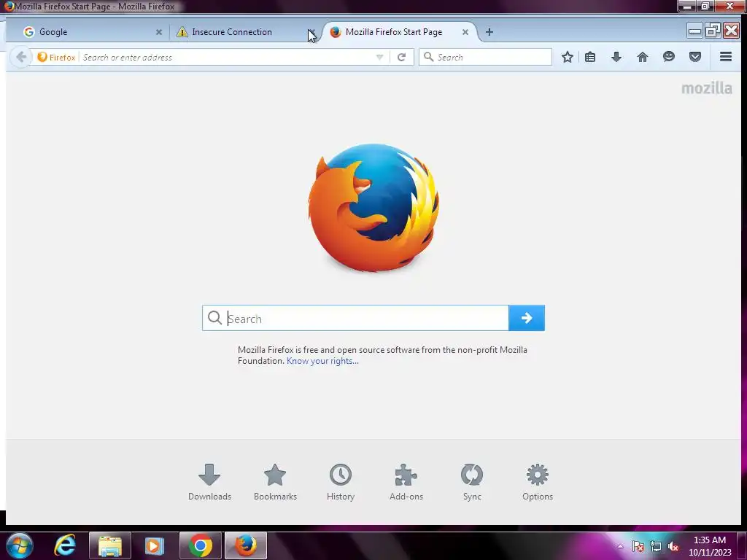Viewport: 747px width, 560px height.
Task: Go to the home page icon
Action: tap(642, 57)
